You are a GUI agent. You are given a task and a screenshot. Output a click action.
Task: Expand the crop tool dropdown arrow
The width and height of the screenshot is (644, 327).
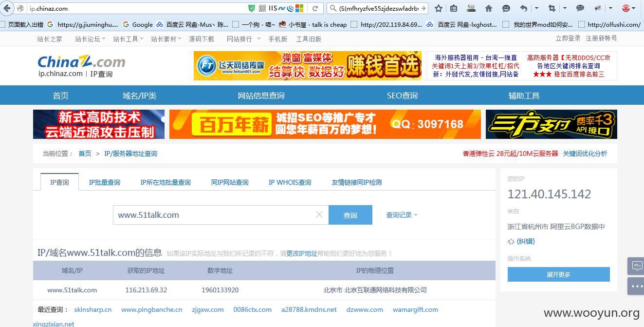pyautogui.click(x=565, y=8)
